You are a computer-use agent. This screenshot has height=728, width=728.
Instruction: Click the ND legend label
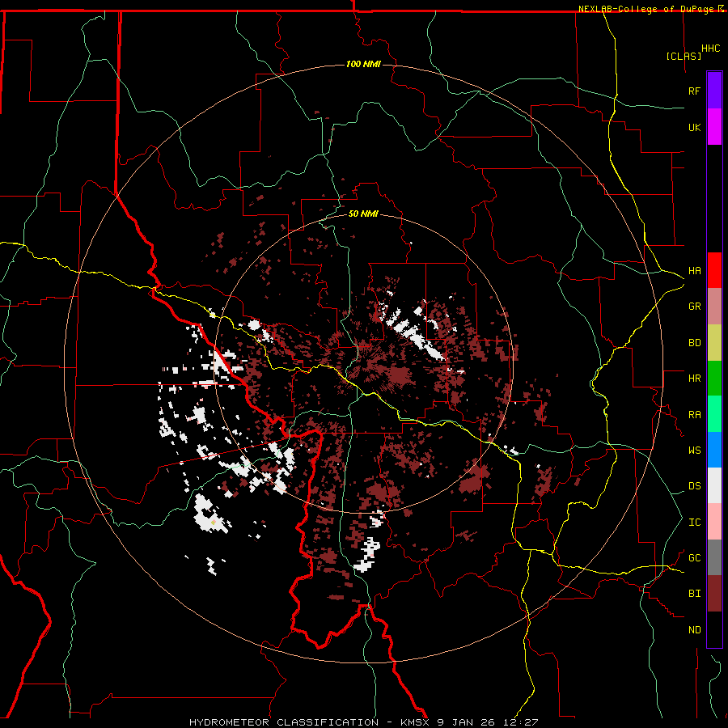point(694,630)
